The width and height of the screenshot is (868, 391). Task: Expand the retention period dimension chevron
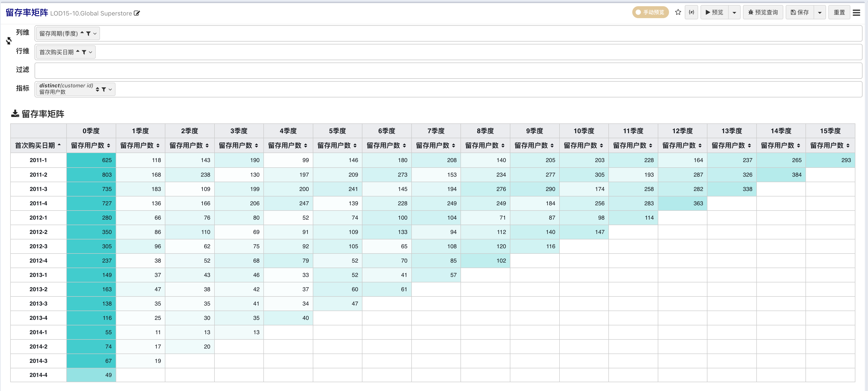[95, 33]
